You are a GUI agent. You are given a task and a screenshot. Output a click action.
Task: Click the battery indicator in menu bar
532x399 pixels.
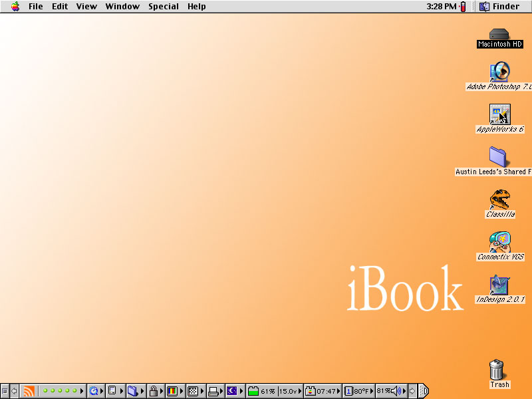[x=463, y=7]
